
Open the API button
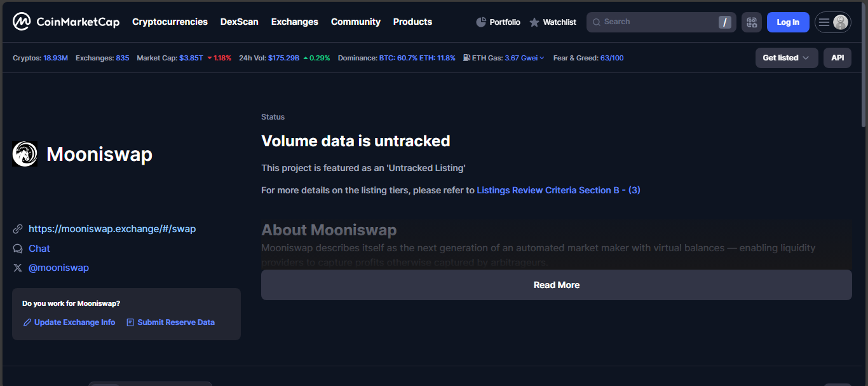coord(837,58)
